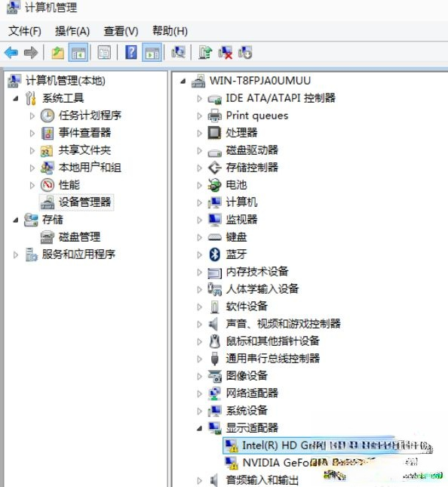
Task: Open Help via blue question mark icon
Action: (131, 52)
